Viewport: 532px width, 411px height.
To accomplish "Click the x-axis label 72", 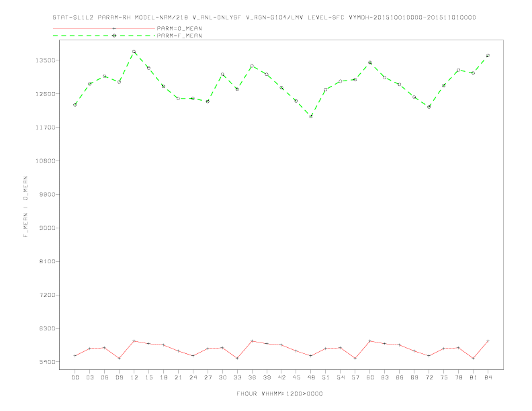I will (x=429, y=377).
